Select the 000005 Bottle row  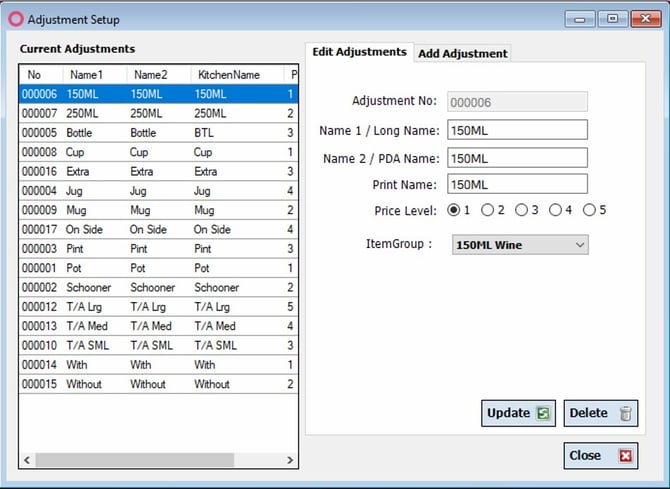pos(158,133)
